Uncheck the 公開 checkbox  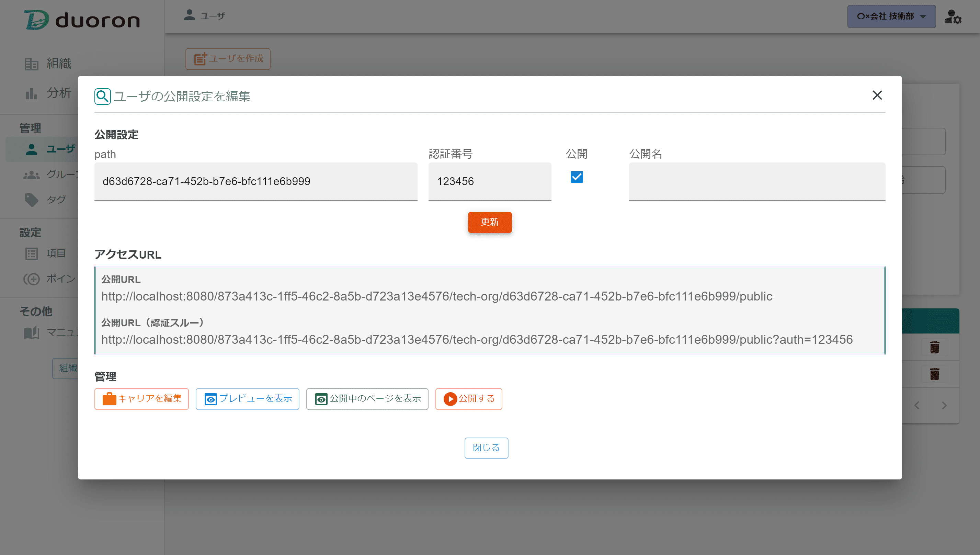(x=577, y=177)
